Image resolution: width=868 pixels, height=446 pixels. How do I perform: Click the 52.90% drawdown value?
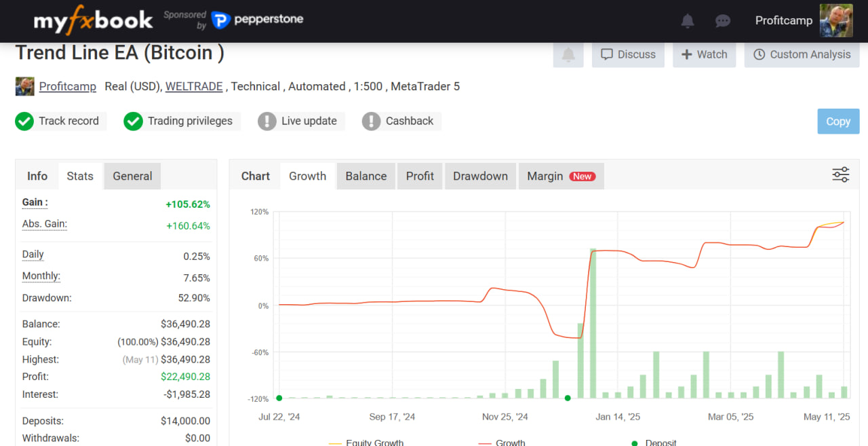pos(194,298)
